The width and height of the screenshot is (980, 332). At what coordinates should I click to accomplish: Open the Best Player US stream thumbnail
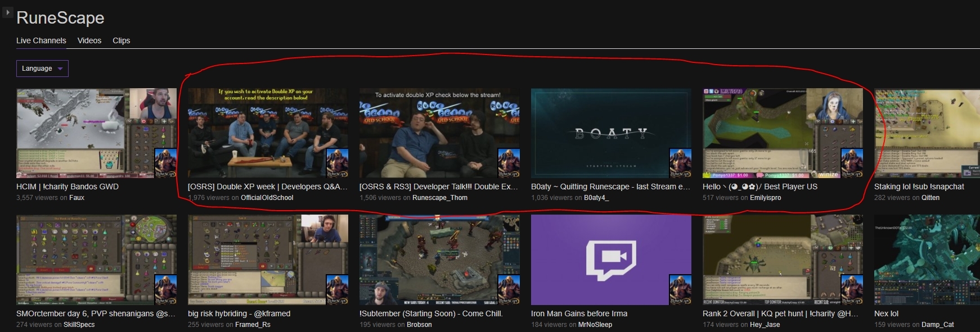coord(783,133)
